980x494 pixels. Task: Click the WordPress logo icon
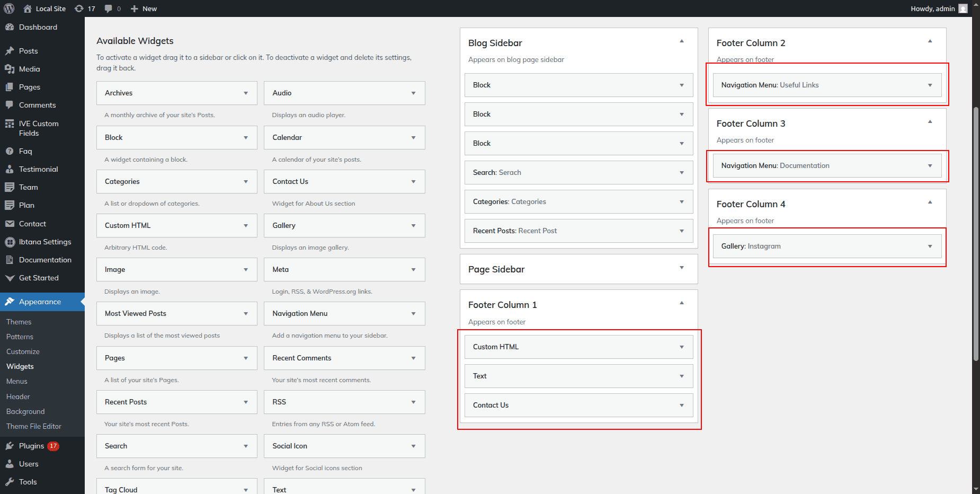point(9,8)
